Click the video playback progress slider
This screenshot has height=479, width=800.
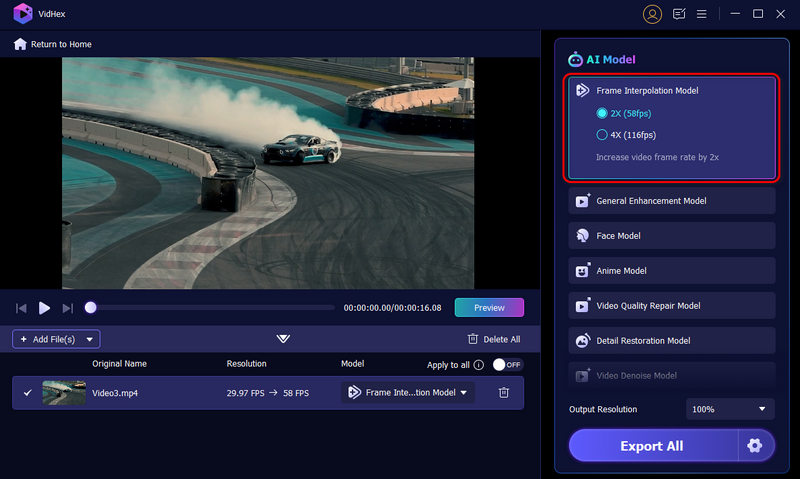coord(212,308)
